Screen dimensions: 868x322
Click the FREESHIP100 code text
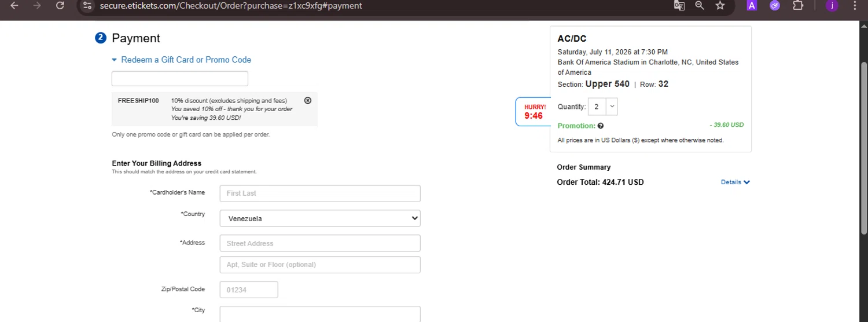click(x=138, y=101)
